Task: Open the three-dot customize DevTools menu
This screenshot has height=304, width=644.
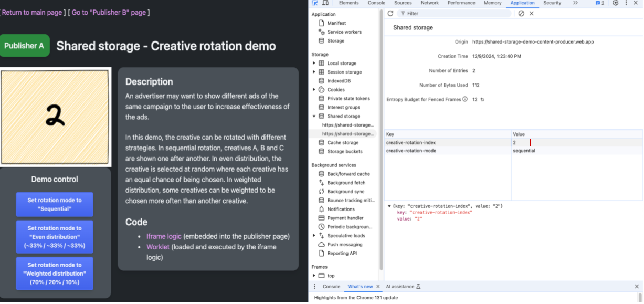Action: click(x=627, y=4)
